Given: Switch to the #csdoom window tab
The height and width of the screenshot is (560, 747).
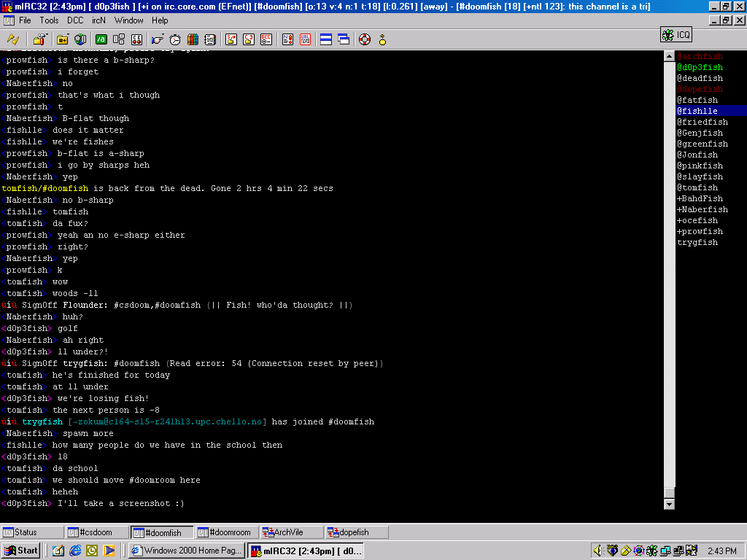Looking at the screenshot, I should pyautogui.click(x=97, y=532).
